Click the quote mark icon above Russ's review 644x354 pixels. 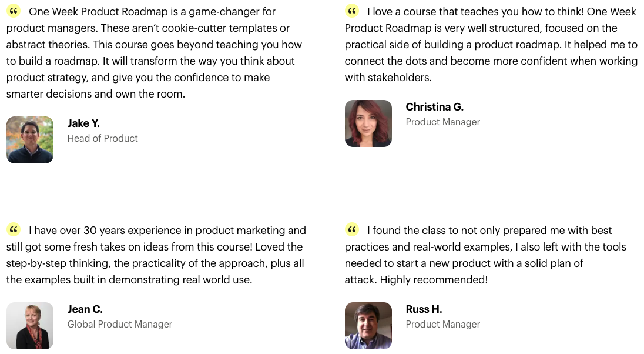(x=352, y=229)
